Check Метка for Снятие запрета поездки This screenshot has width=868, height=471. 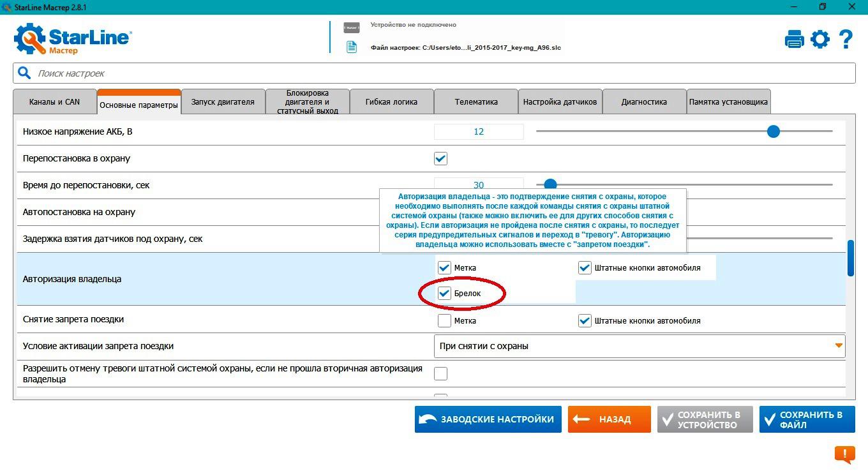coord(444,320)
